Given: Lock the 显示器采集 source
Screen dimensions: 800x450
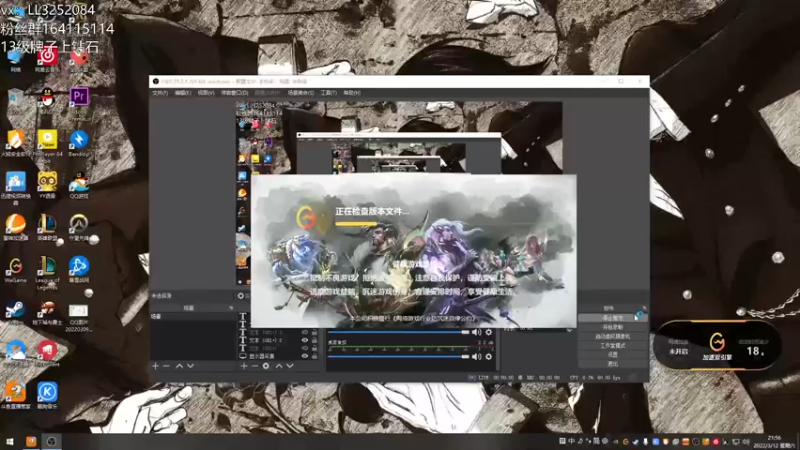Looking at the screenshot, I should (x=314, y=356).
